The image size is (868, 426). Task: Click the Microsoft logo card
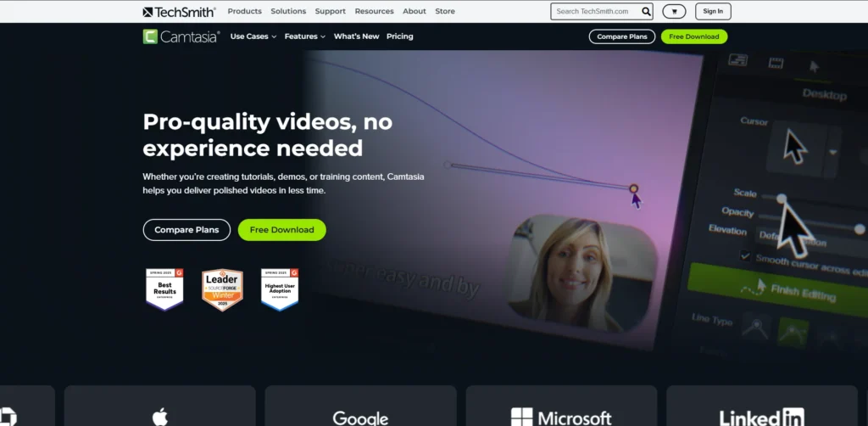pyautogui.click(x=561, y=406)
